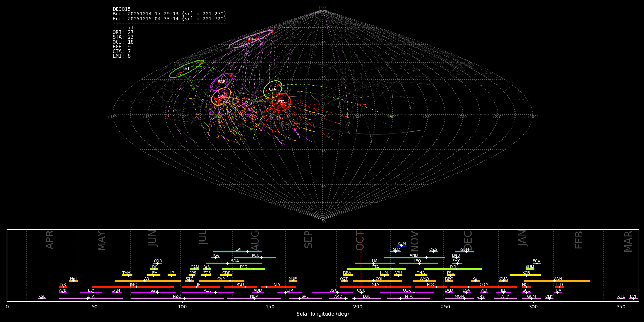Image resolution: width=644 pixels, height=322 pixels.
Task: Click the SSG shower bar in the timeline
Action: coord(153,293)
